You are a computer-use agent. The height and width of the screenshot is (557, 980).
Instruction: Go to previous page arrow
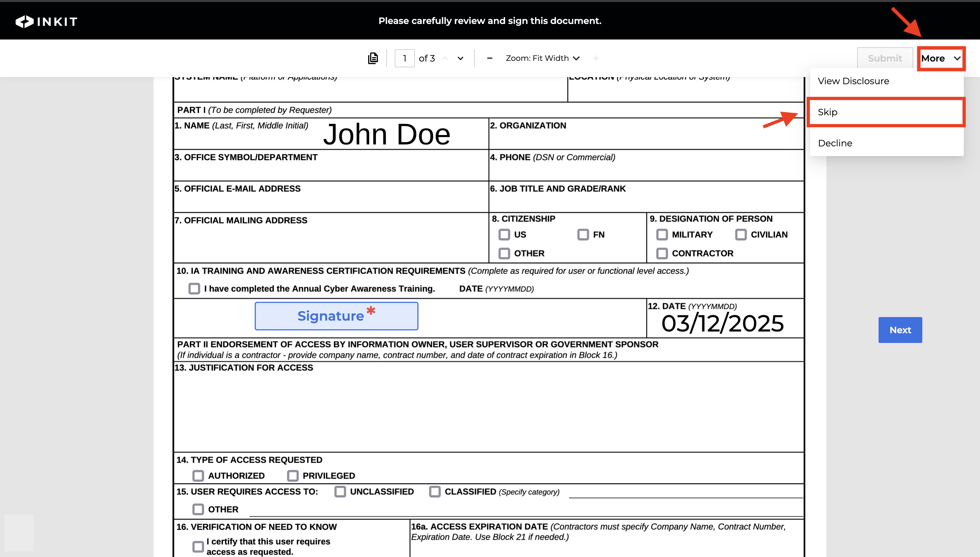[x=445, y=58]
